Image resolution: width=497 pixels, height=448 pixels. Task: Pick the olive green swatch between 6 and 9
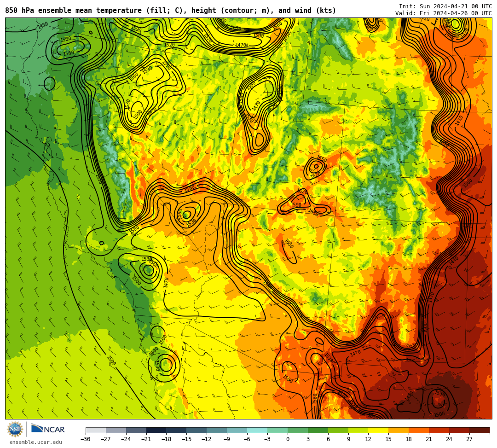[x=338, y=430]
